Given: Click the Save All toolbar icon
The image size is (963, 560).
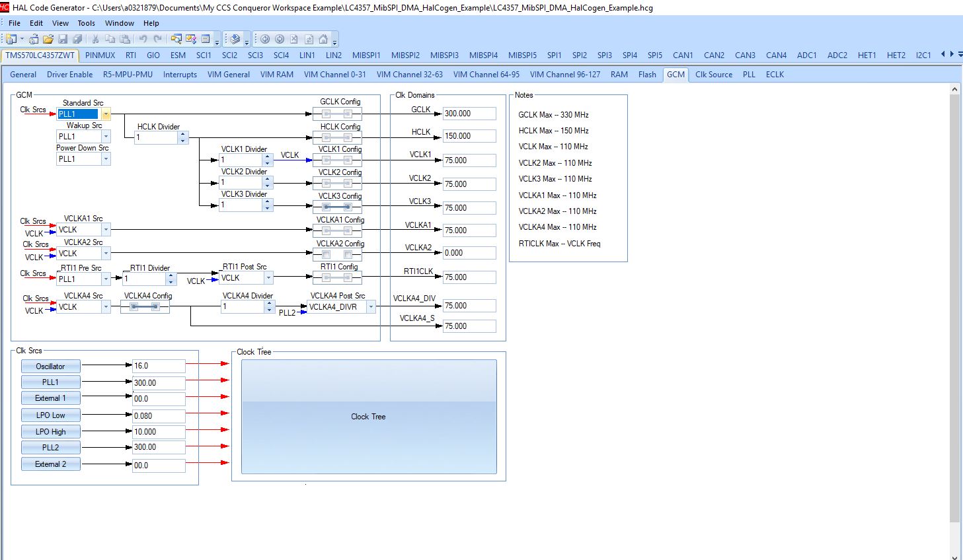Looking at the screenshot, I should 77,39.
